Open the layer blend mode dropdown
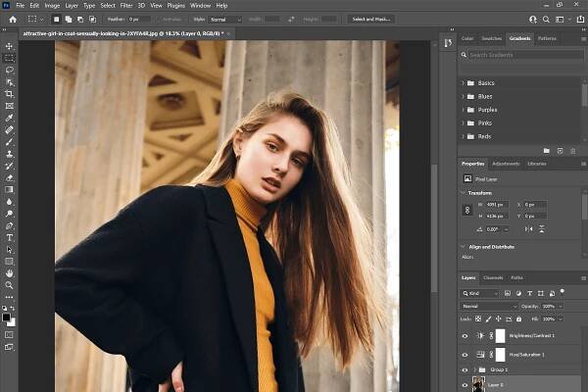Viewport: 588px width, 392px height. (x=489, y=306)
